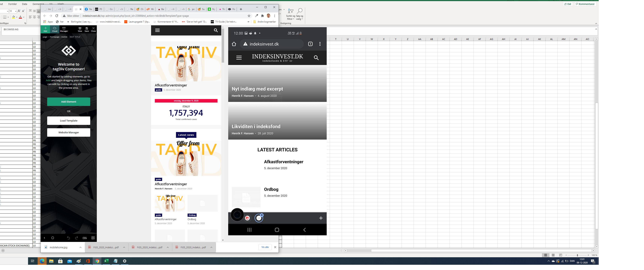Click the structure list icon in Composer bottom bar
The image size is (644, 270).
pos(93,238)
